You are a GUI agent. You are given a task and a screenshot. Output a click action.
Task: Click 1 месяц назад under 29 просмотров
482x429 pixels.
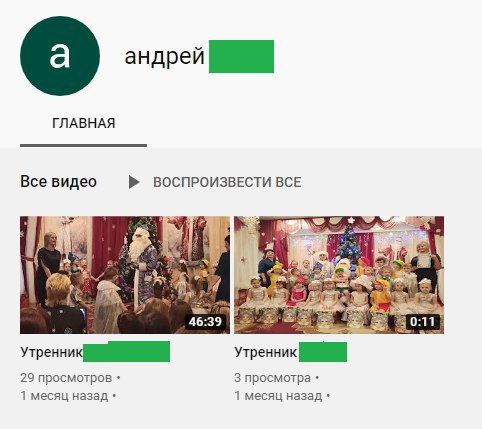pos(64,396)
